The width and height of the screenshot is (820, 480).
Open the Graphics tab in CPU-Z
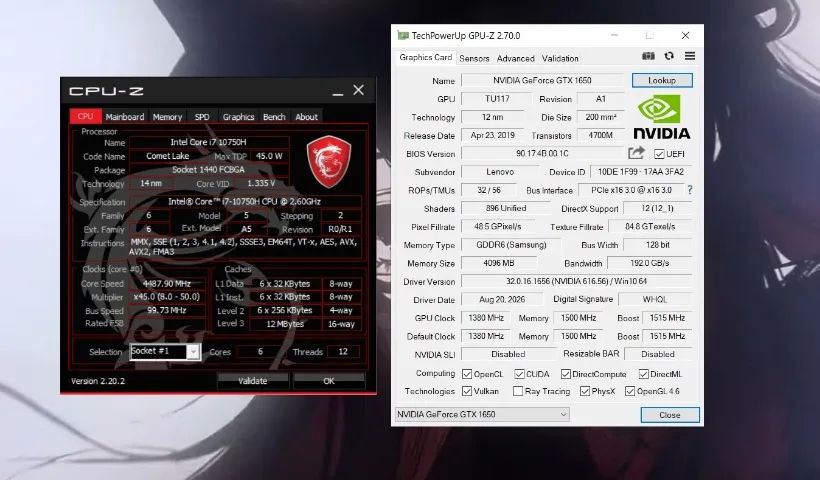[x=238, y=117]
